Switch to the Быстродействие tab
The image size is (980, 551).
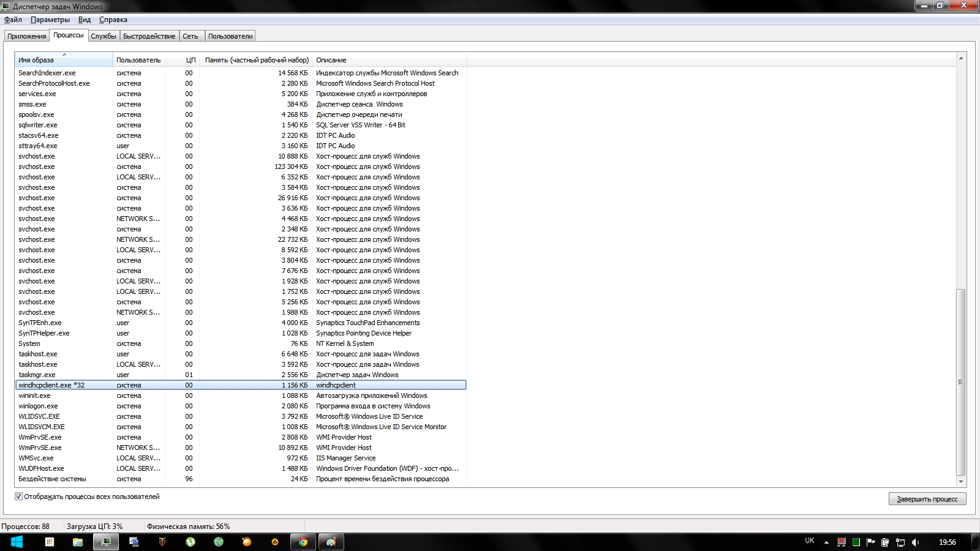point(149,36)
